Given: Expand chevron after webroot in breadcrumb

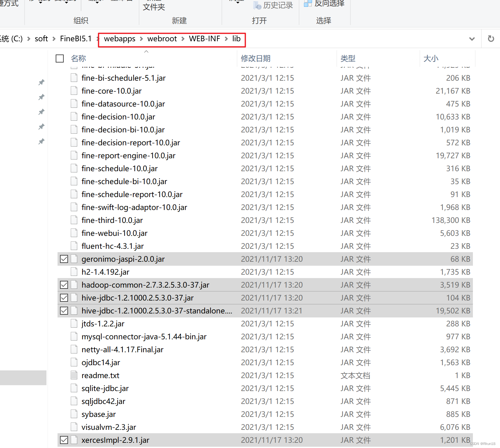Looking at the screenshot, I should point(183,39).
